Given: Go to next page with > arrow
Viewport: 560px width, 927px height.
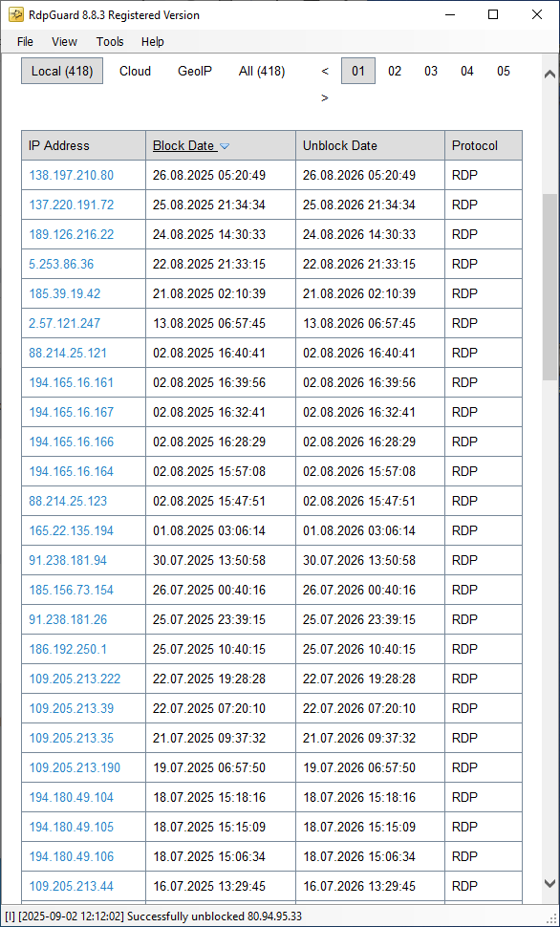Looking at the screenshot, I should (325, 97).
